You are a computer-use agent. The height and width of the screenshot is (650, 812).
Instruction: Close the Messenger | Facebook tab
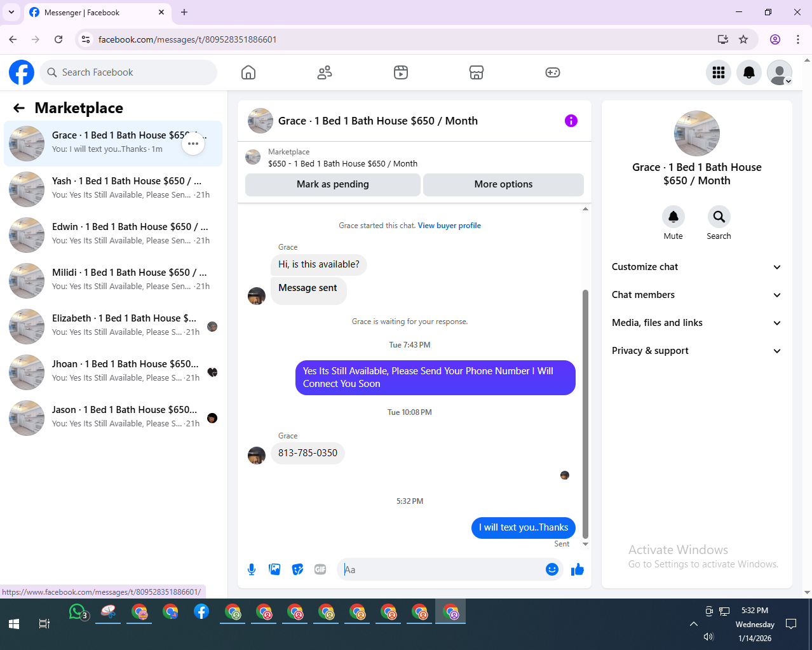click(x=161, y=12)
